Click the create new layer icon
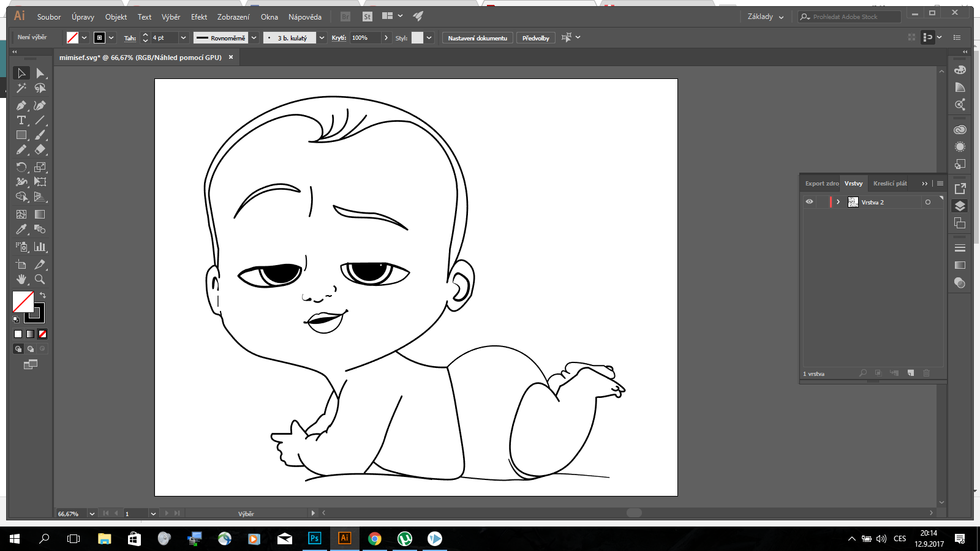Viewport: 980px width, 551px height. tap(911, 373)
